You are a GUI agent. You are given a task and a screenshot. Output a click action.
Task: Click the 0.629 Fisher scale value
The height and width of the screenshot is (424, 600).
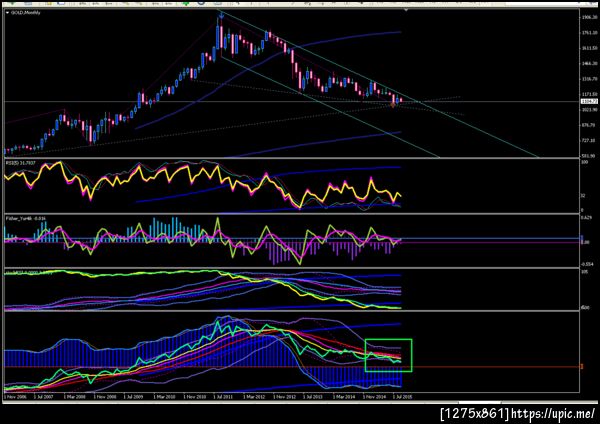click(587, 218)
